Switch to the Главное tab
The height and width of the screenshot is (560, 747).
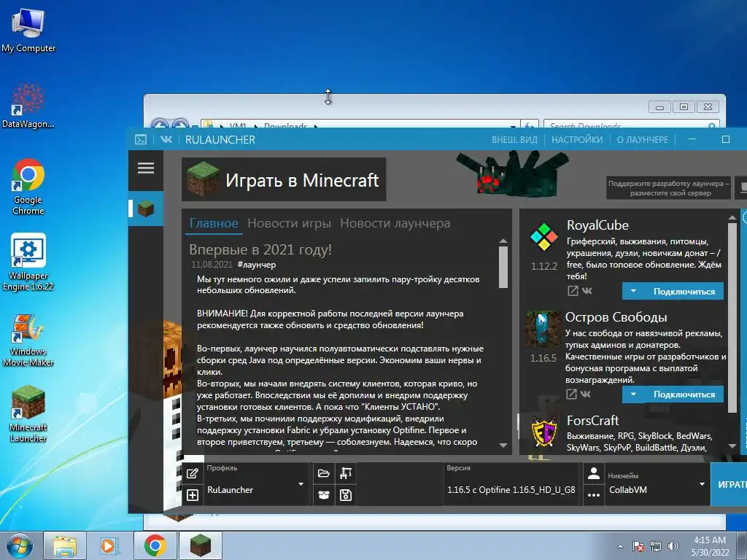(214, 223)
